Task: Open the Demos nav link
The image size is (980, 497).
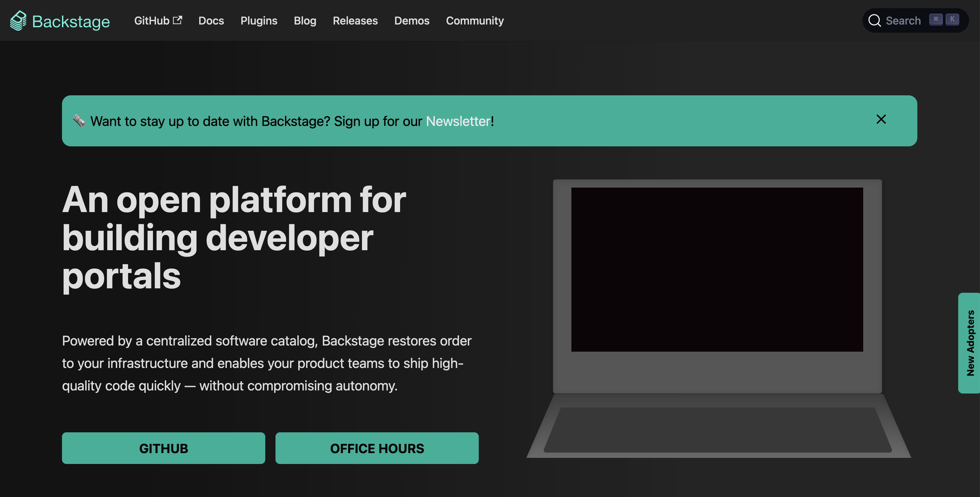Action: 412,20
